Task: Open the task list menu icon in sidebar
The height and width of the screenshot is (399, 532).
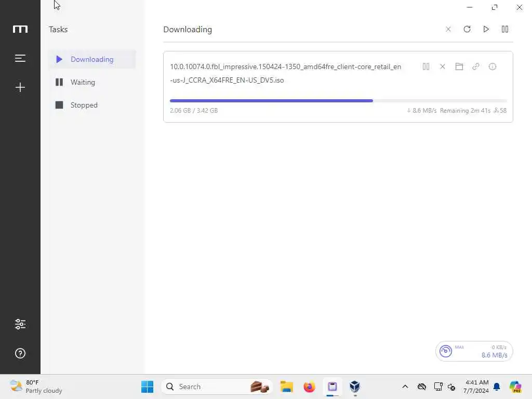Action: pos(20,58)
